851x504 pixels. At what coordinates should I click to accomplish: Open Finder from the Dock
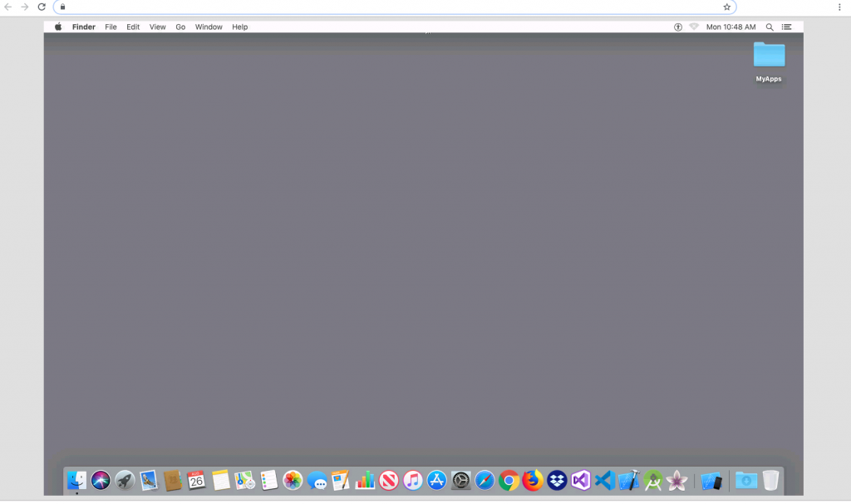pos(76,480)
